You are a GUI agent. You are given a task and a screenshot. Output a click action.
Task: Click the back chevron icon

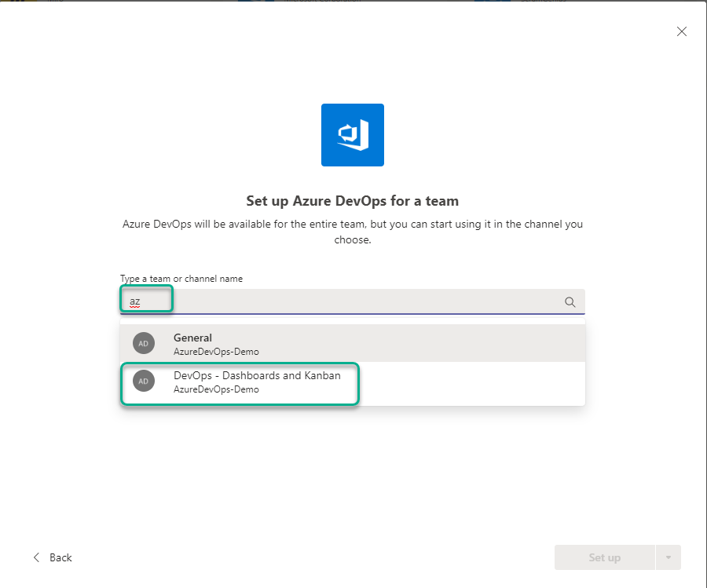(x=36, y=558)
